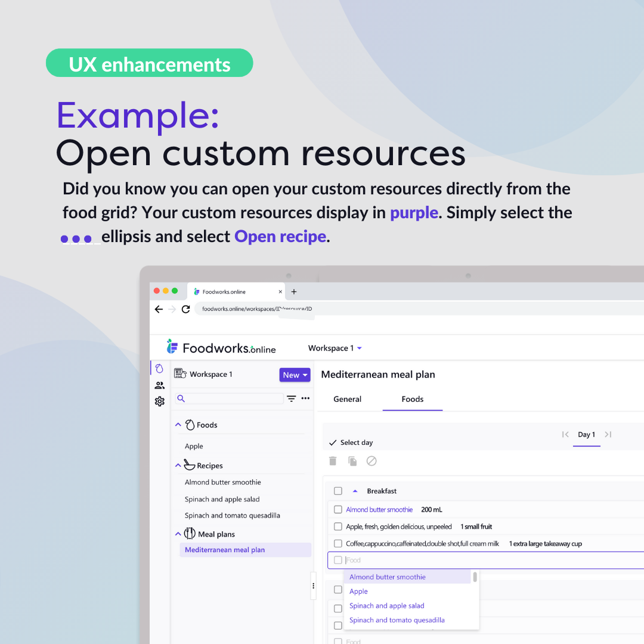
Task: Click the copy icon in food toolbar
Action: pyautogui.click(x=352, y=461)
